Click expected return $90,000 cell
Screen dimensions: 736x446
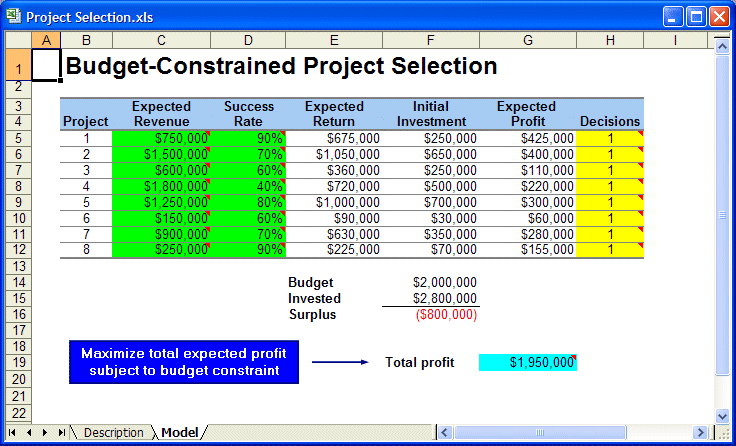334,218
